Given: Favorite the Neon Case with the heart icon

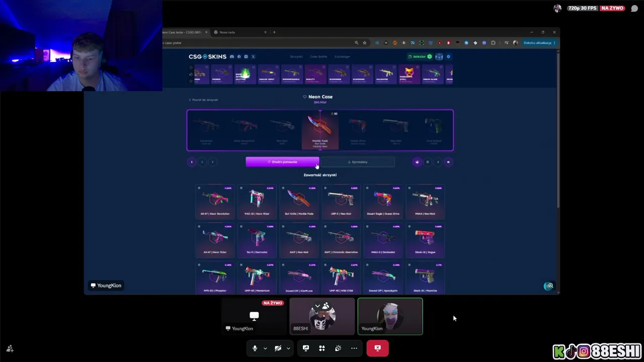Looking at the screenshot, I should pos(304,97).
